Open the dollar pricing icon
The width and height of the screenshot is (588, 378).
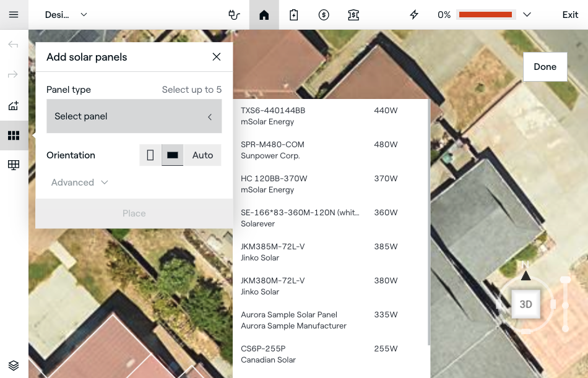click(x=324, y=15)
